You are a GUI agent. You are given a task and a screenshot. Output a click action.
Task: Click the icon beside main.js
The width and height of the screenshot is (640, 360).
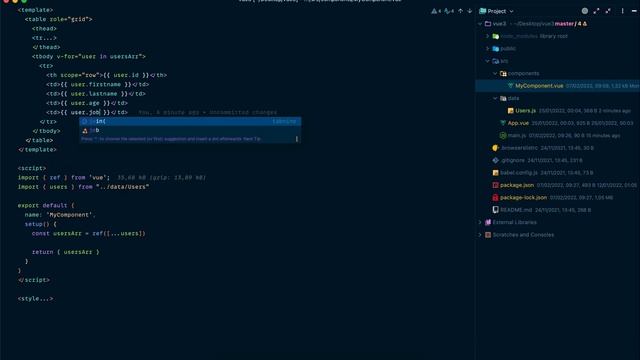pyautogui.click(x=503, y=136)
